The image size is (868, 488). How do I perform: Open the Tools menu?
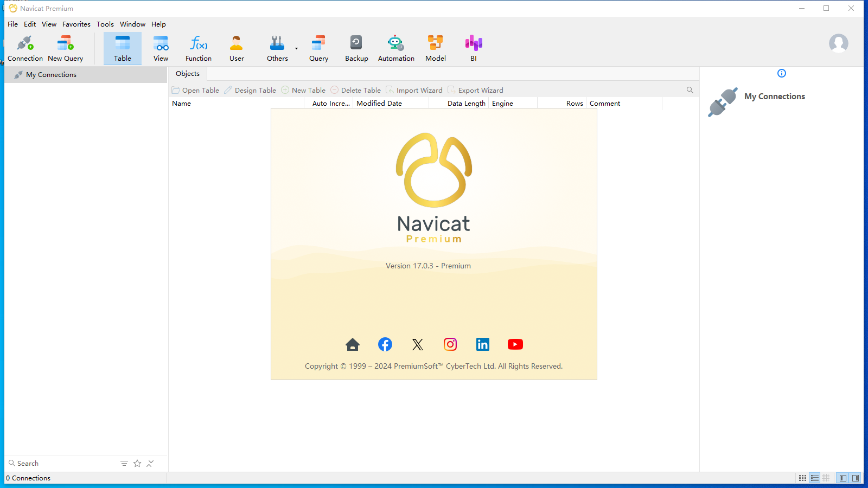point(105,24)
